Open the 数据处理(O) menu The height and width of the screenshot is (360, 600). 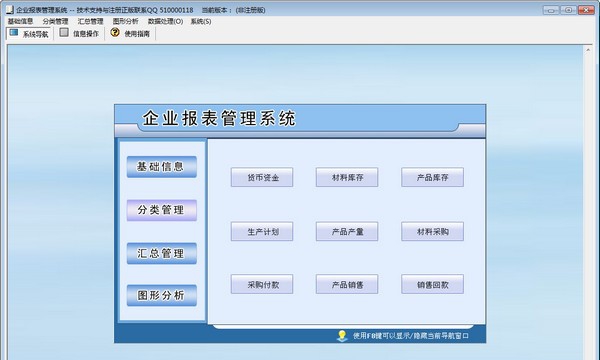(x=165, y=21)
